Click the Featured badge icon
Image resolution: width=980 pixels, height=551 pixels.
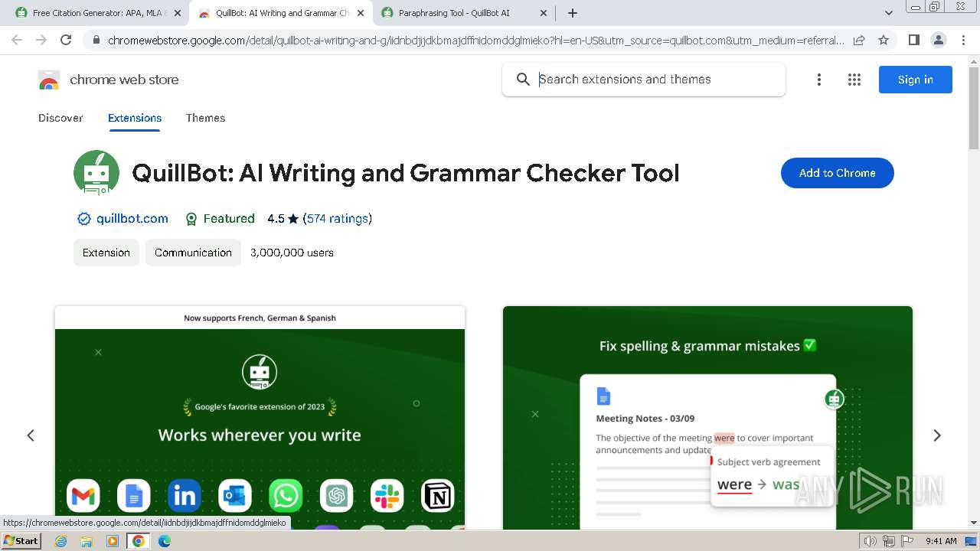tap(191, 219)
